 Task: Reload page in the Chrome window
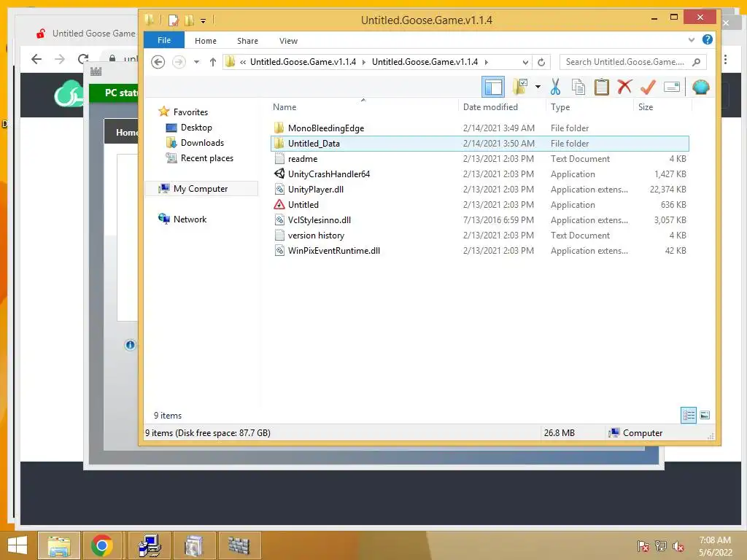[83, 59]
